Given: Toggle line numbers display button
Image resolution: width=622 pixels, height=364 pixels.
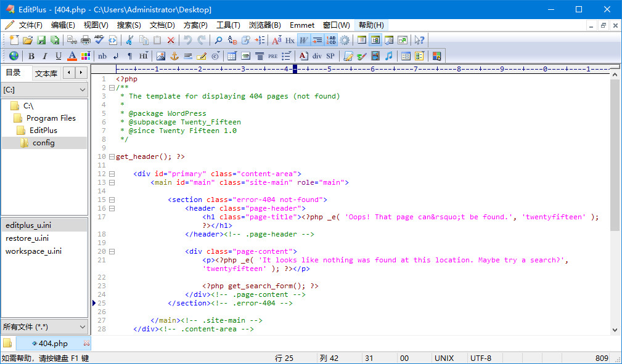Looking at the screenshot, I should pyautogui.click(x=331, y=40).
